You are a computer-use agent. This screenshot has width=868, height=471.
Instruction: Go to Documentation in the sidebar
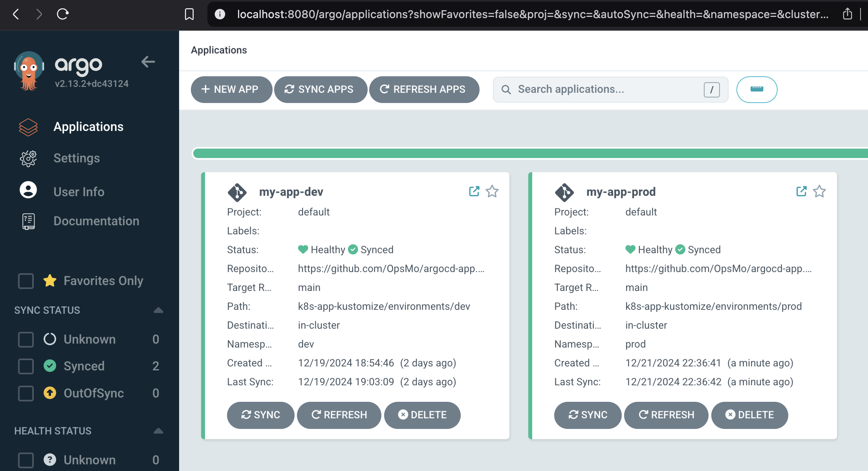click(96, 221)
